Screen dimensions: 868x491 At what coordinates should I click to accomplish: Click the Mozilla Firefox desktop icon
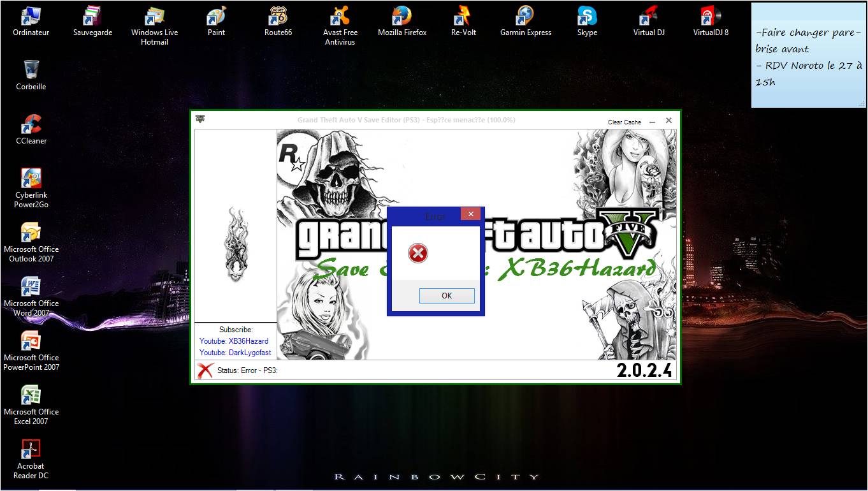click(x=401, y=21)
